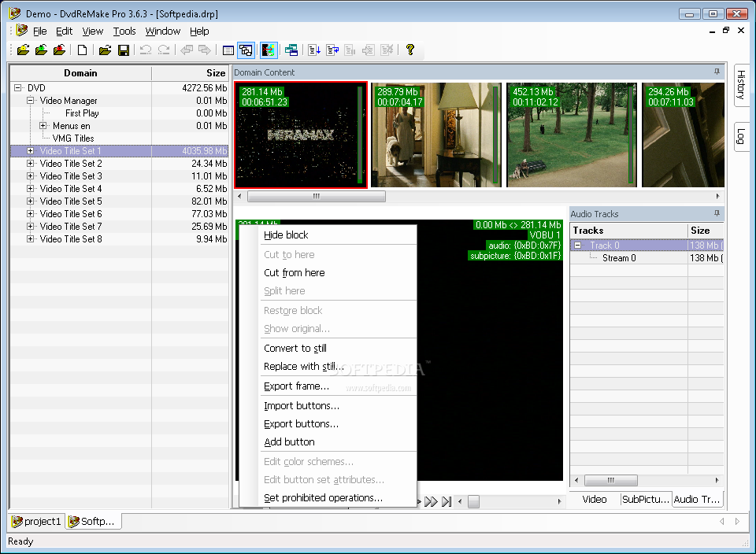The height and width of the screenshot is (554, 756).
Task: Collapse the DVD root tree node
Action: [x=18, y=87]
